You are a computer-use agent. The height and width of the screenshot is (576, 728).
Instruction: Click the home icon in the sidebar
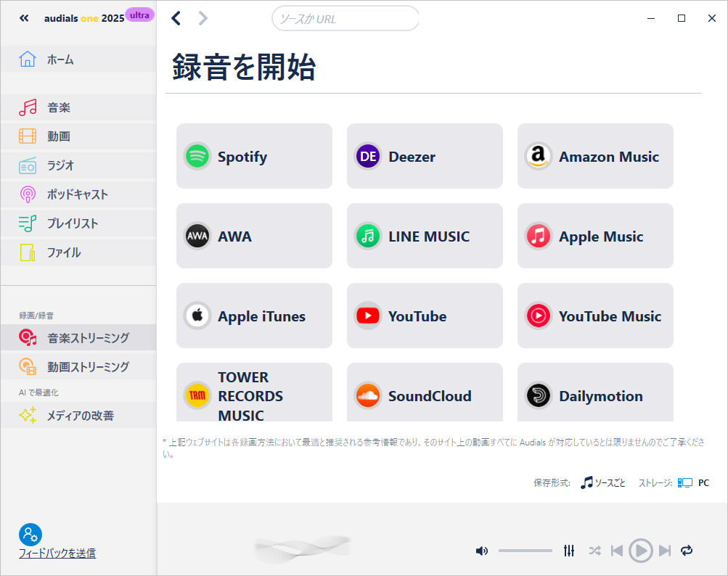(x=28, y=59)
